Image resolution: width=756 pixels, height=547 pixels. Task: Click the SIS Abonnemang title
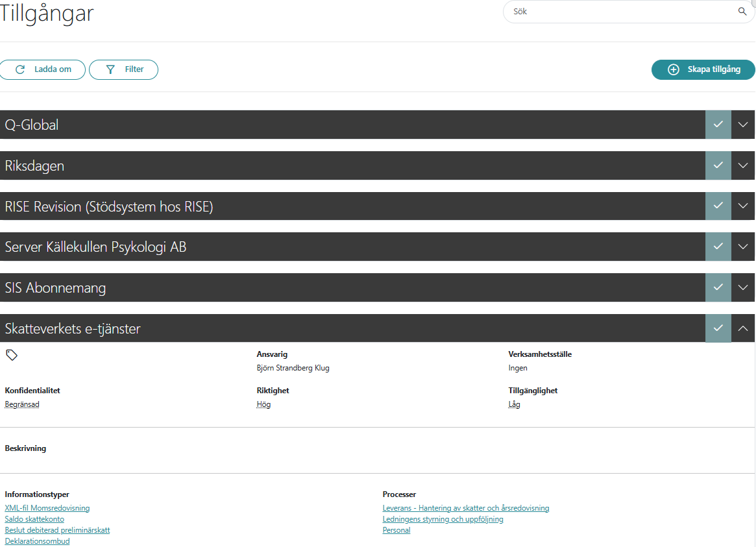(x=55, y=287)
